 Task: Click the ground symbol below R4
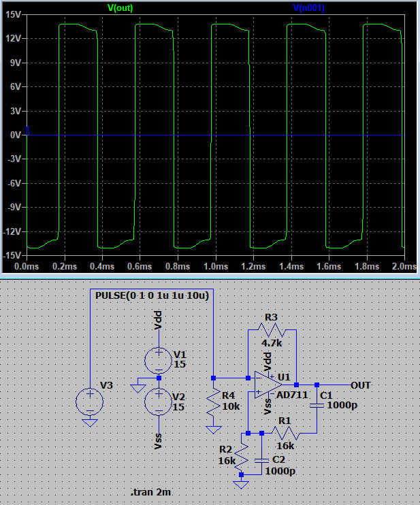click(x=214, y=429)
